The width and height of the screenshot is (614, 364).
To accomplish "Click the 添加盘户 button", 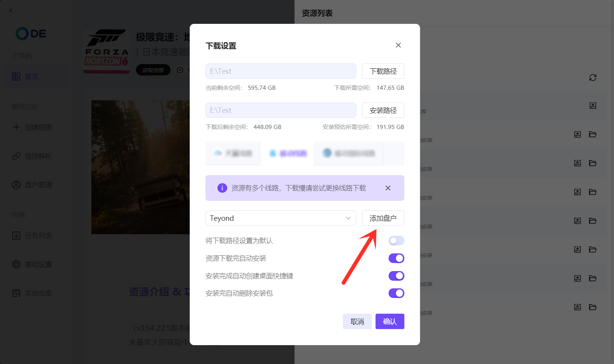I will [x=383, y=218].
